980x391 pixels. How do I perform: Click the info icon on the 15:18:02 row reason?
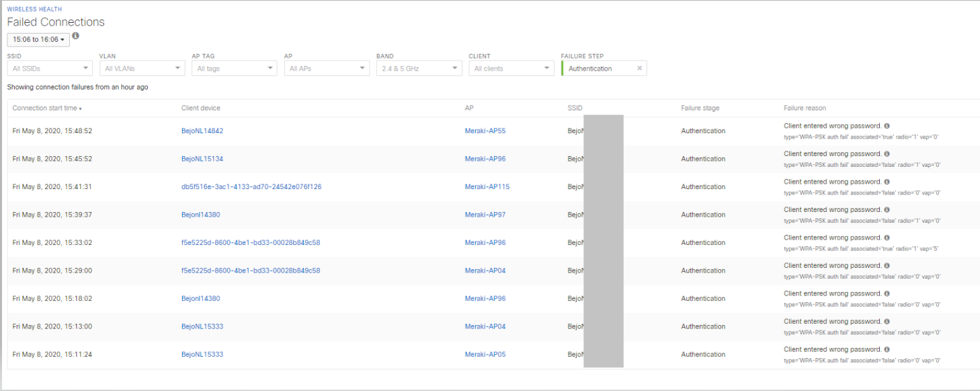click(886, 293)
